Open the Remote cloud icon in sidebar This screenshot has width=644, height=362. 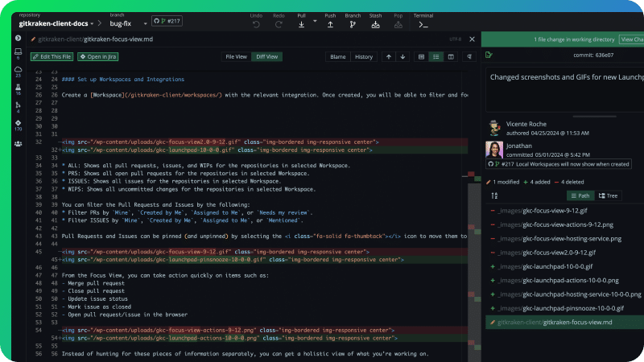tap(18, 69)
